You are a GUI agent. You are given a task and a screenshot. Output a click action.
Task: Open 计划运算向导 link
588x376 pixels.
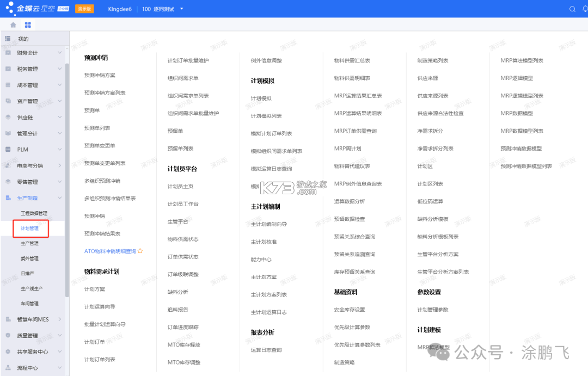[100, 306]
